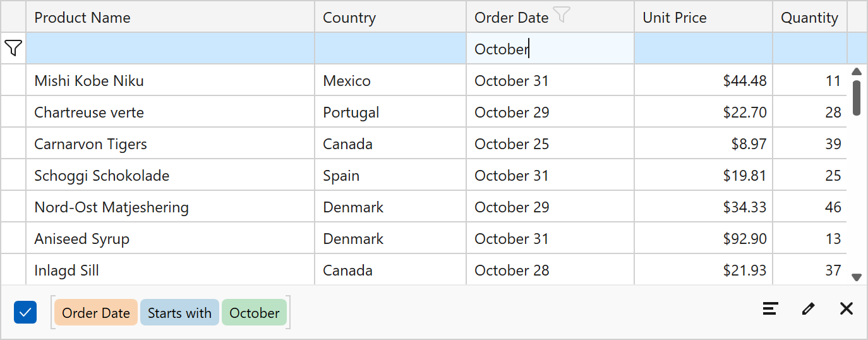
Task: Open the Order Date column filter icon
Action: [561, 15]
